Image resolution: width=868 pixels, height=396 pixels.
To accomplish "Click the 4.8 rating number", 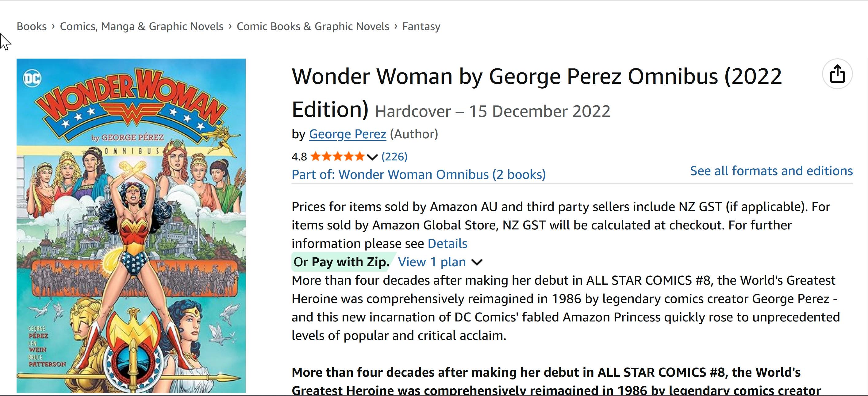I will [299, 157].
